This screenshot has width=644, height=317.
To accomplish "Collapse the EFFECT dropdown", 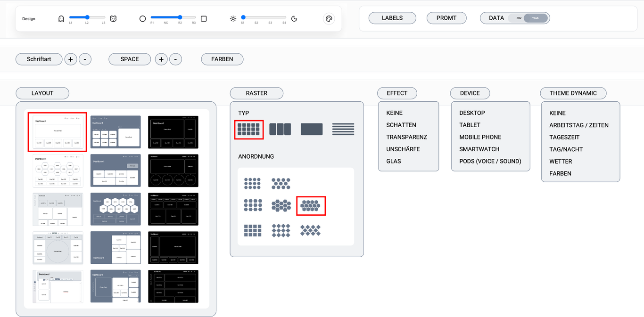I will point(397,93).
